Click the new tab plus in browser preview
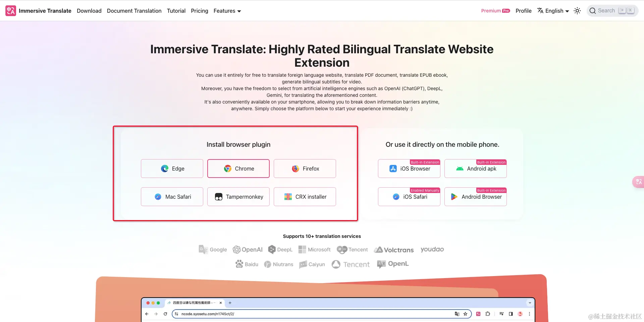This screenshot has width=644, height=322. point(230,303)
